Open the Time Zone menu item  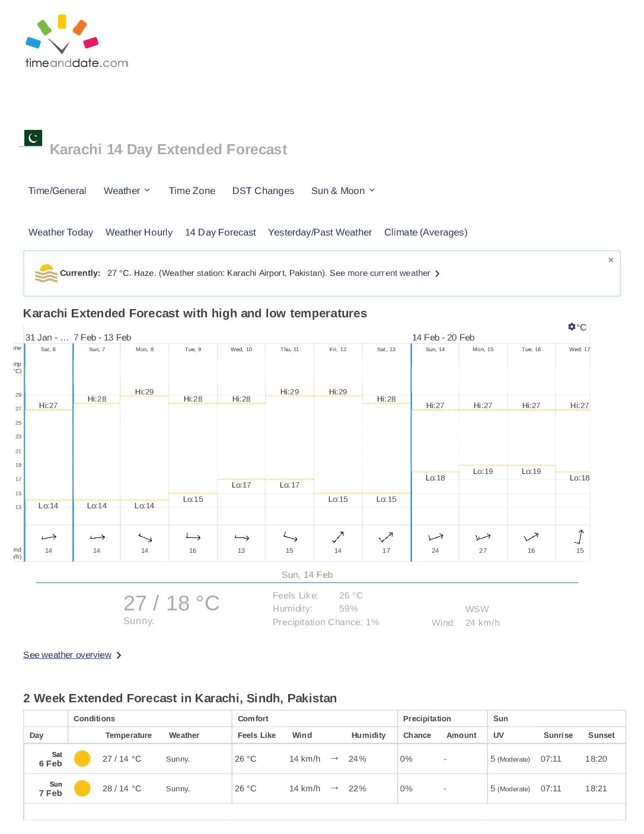192,190
